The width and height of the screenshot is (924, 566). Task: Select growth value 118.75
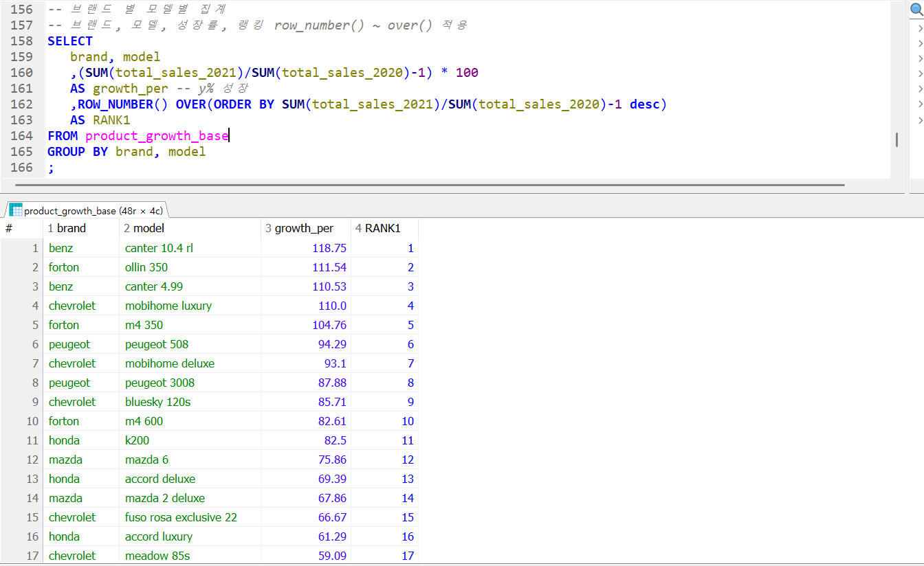pos(306,248)
